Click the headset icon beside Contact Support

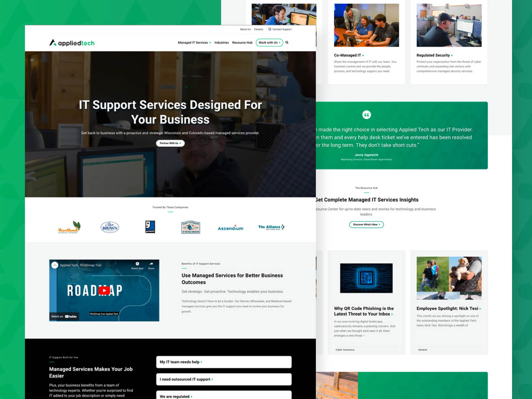pos(270,29)
